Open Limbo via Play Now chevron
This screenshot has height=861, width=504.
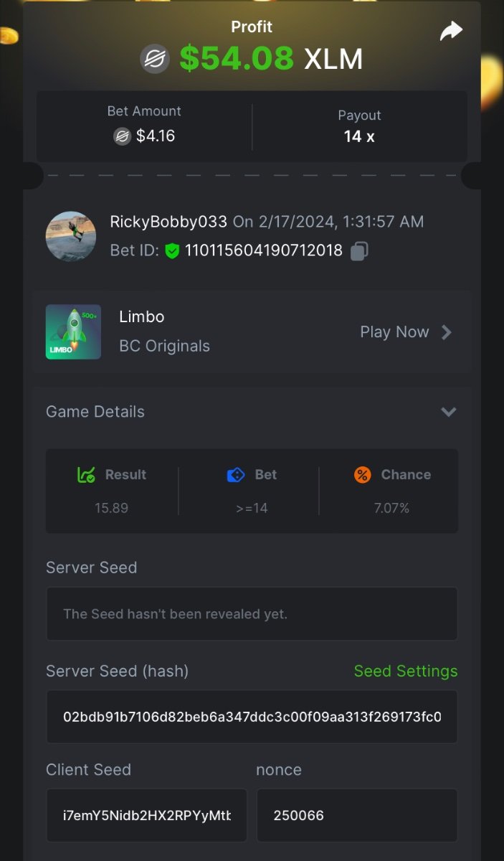[x=447, y=332]
